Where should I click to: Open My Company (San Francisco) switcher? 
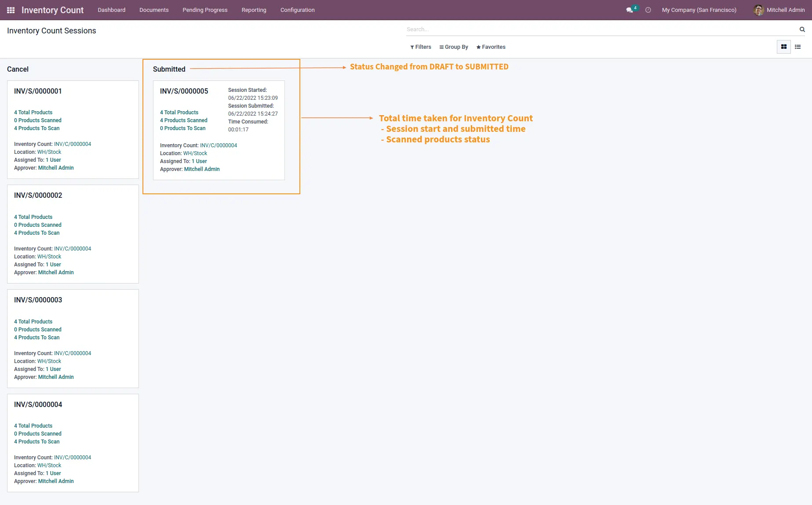(x=699, y=10)
